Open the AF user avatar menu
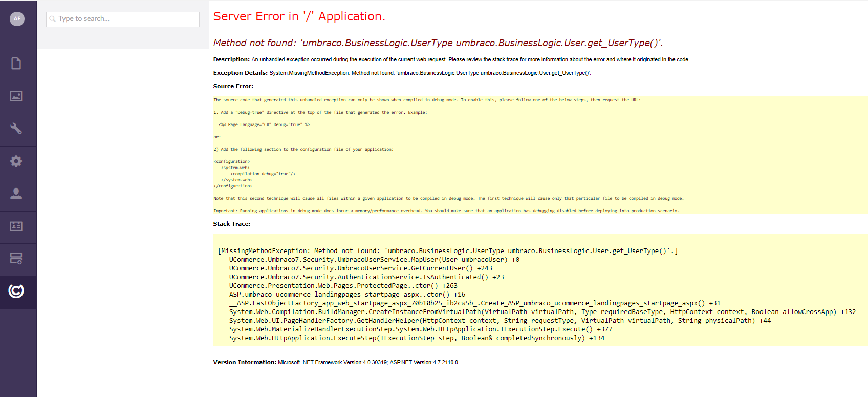The image size is (868, 397). point(17,19)
